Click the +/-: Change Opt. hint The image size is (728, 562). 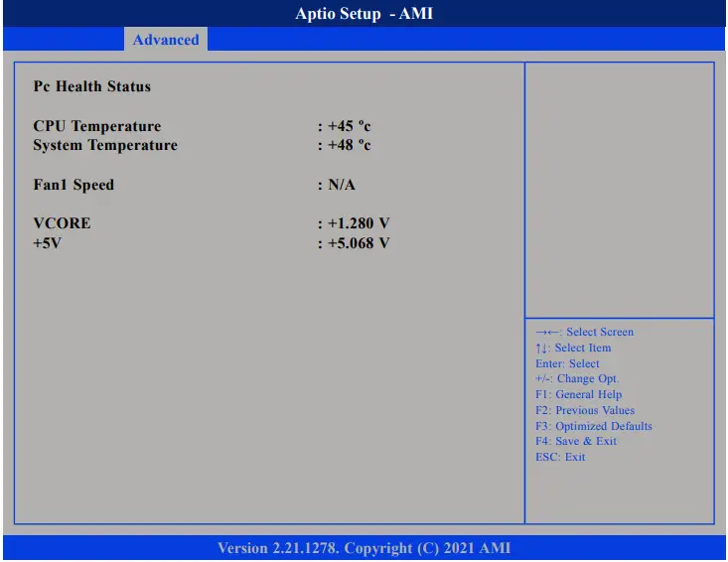coord(577,378)
